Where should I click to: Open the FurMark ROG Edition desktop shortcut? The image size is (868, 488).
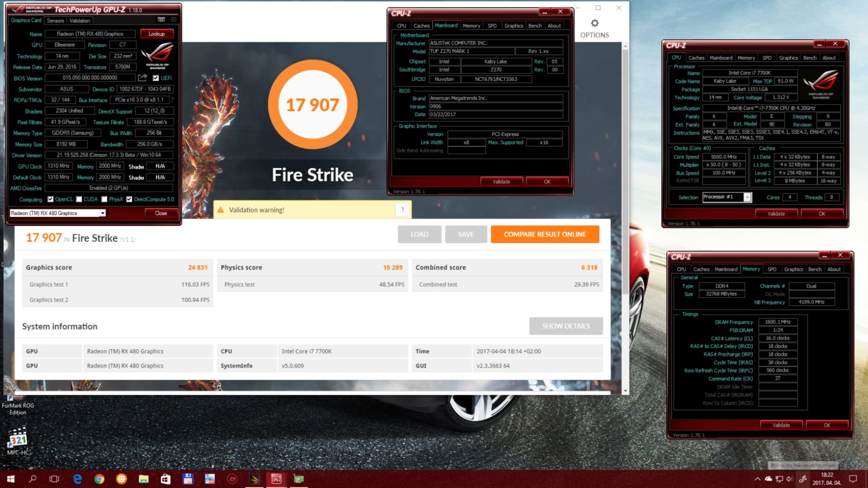click(17, 405)
